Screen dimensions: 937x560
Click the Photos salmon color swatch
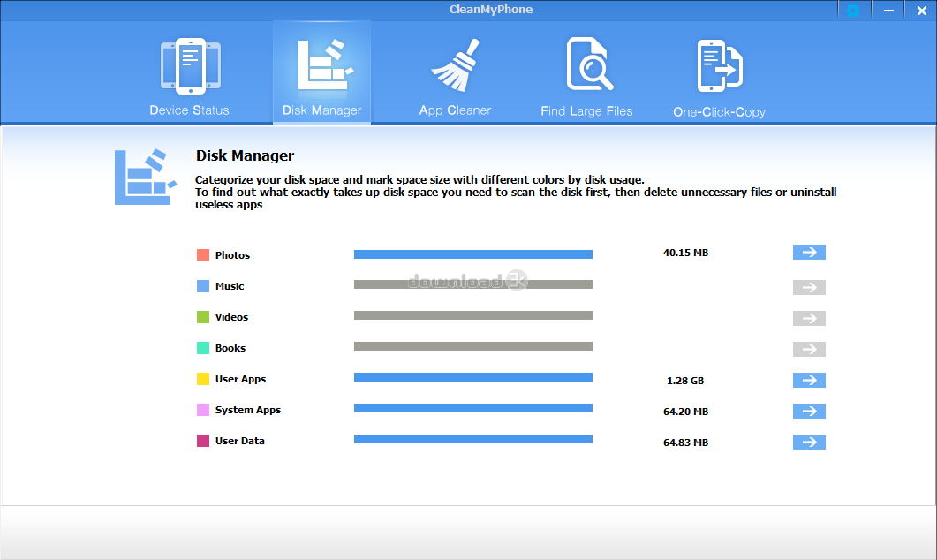click(203, 255)
